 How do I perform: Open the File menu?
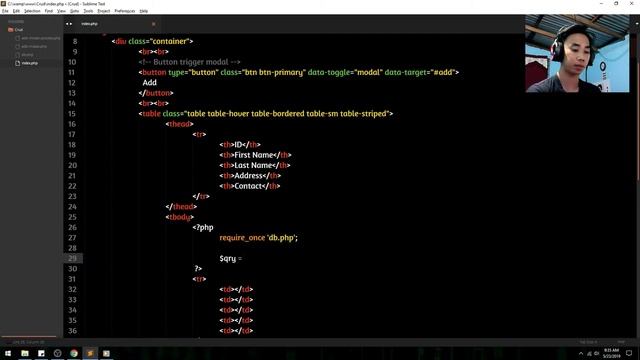coord(5,11)
